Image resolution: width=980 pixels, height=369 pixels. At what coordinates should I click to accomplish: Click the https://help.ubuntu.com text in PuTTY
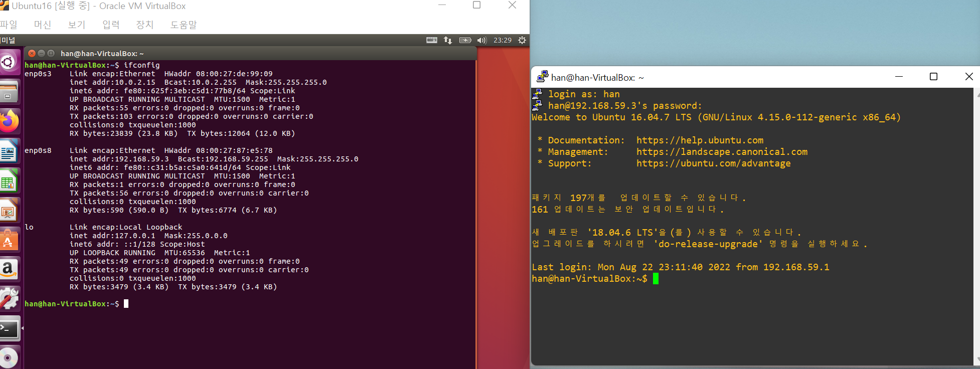[700, 140]
